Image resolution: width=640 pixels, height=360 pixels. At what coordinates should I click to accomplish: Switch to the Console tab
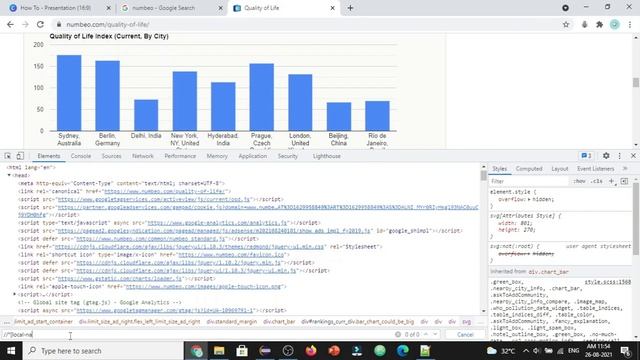click(x=81, y=156)
